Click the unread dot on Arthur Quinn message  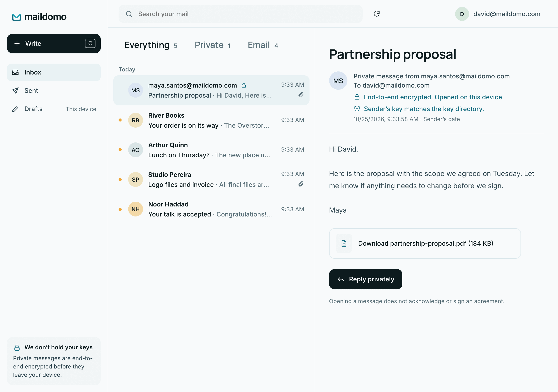[120, 150]
